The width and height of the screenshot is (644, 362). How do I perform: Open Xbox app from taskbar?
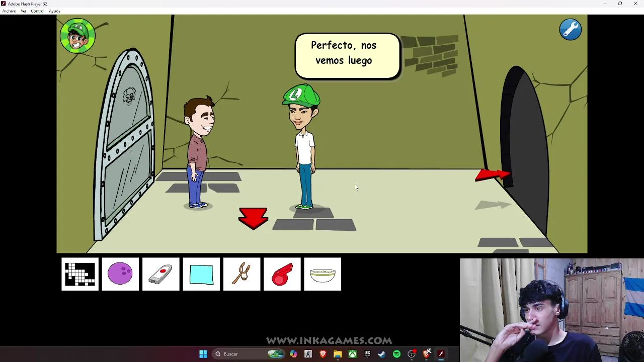pos(352,354)
